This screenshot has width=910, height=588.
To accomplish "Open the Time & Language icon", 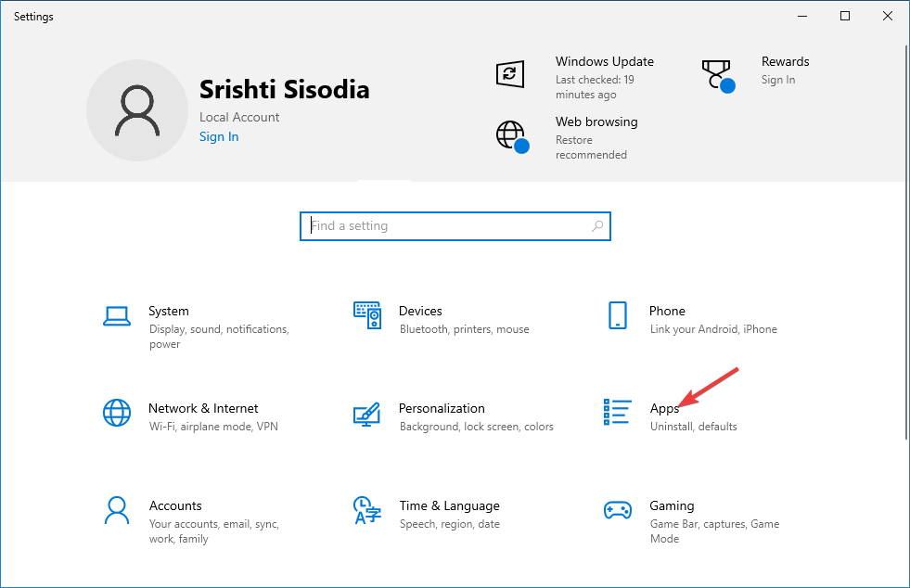I will (x=367, y=510).
